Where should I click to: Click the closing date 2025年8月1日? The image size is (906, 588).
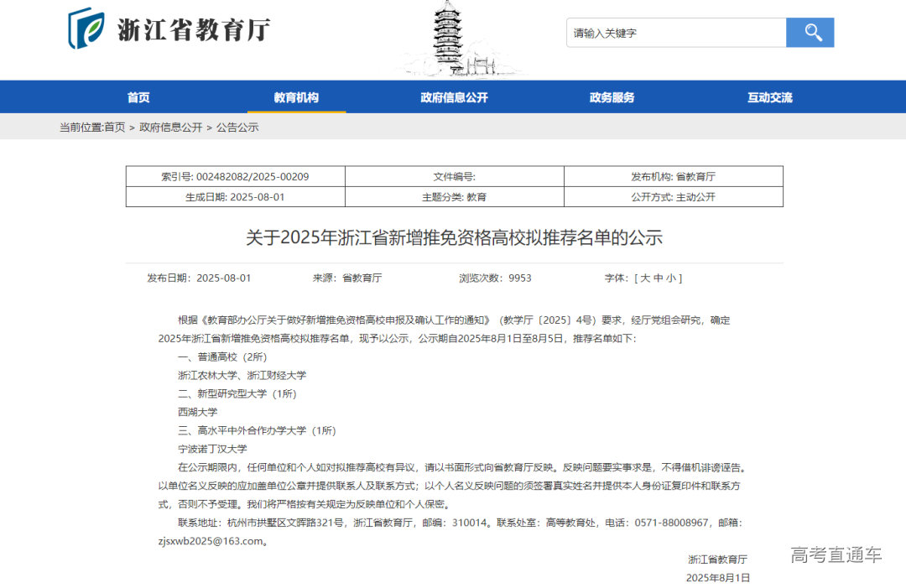(x=718, y=578)
